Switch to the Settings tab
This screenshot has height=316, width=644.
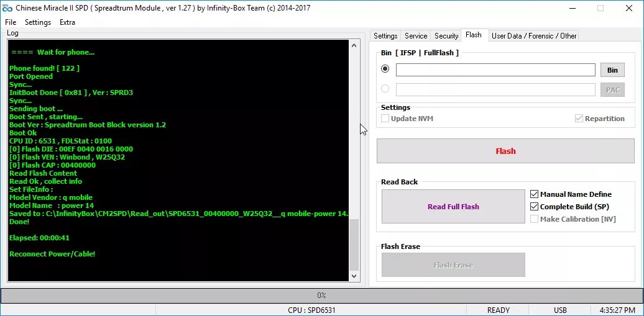[385, 36]
